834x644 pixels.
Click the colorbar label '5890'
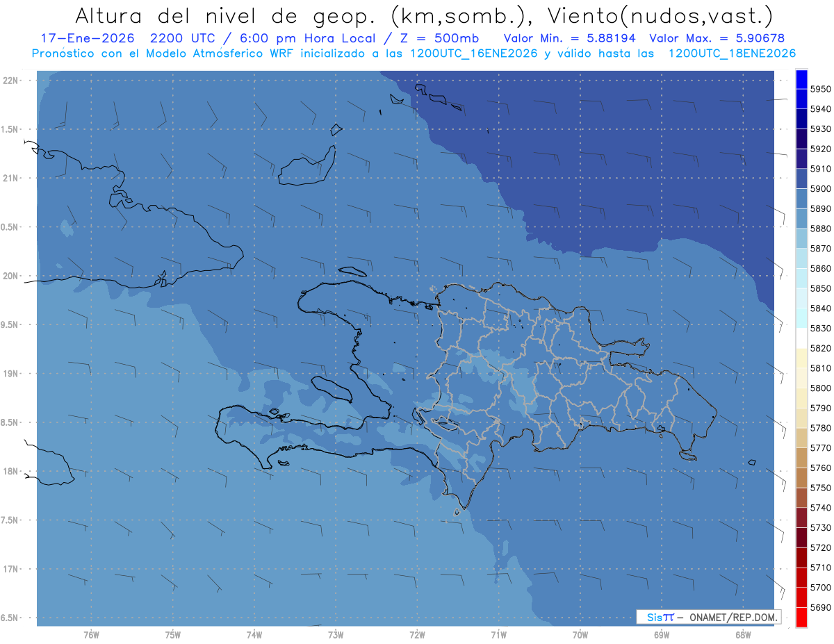pos(821,208)
